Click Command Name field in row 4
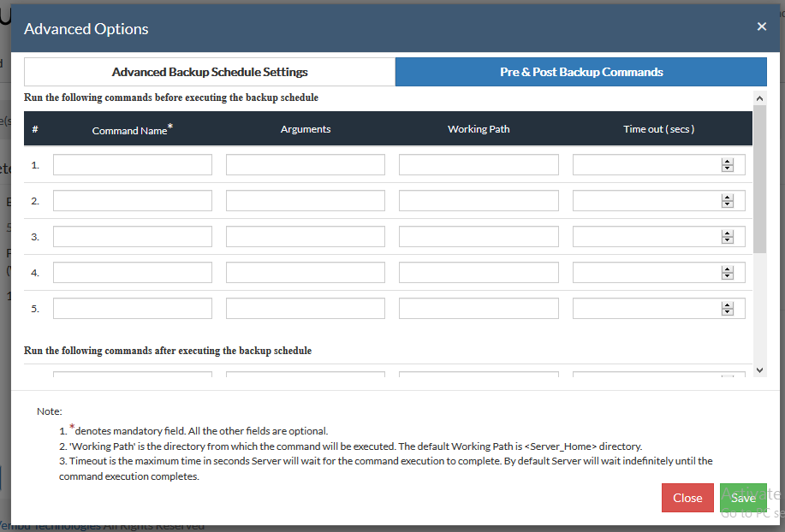The image size is (785, 532). tap(133, 273)
